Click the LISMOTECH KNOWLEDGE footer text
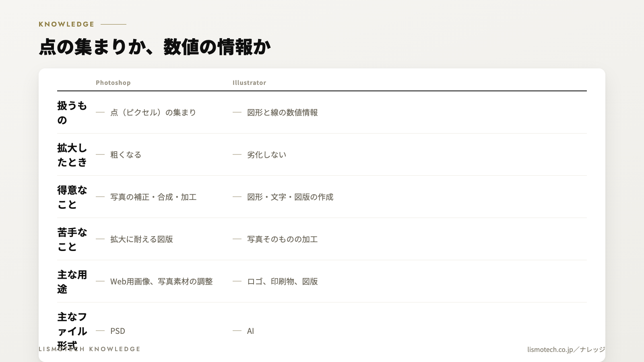644x362 pixels. pos(89,349)
